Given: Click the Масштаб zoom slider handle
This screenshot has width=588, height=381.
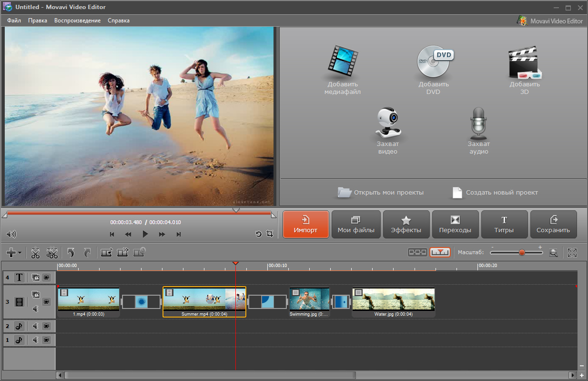Looking at the screenshot, I should coord(522,253).
